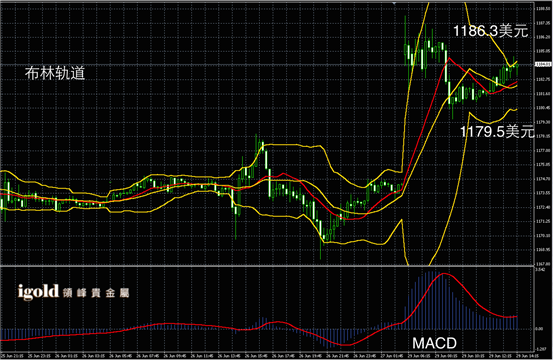The width and height of the screenshot is (553, 360).
Task: Click the MACD 0.00 level on right scale
Action: click(540, 329)
